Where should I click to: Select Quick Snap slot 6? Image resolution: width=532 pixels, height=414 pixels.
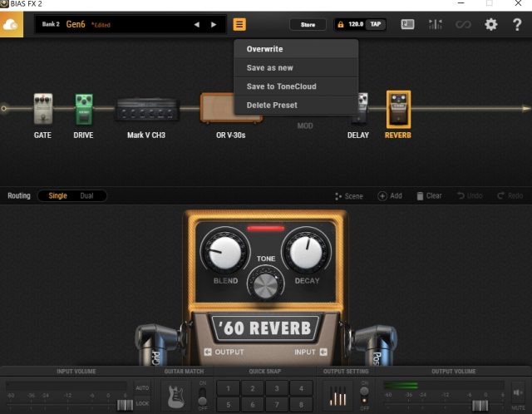[253, 405]
